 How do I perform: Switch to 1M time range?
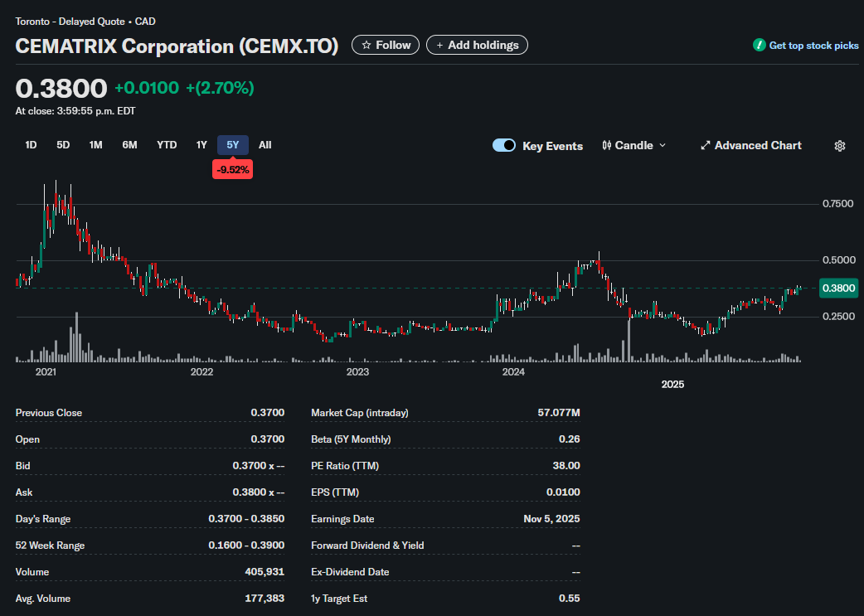[x=96, y=145]
